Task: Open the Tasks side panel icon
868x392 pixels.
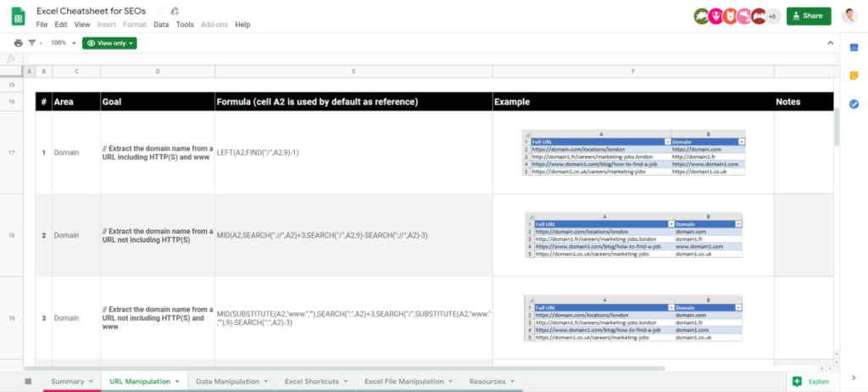Action: pos(854,104)
